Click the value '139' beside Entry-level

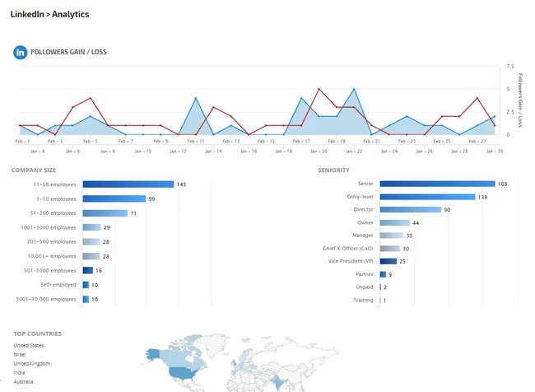coord(482,197)
